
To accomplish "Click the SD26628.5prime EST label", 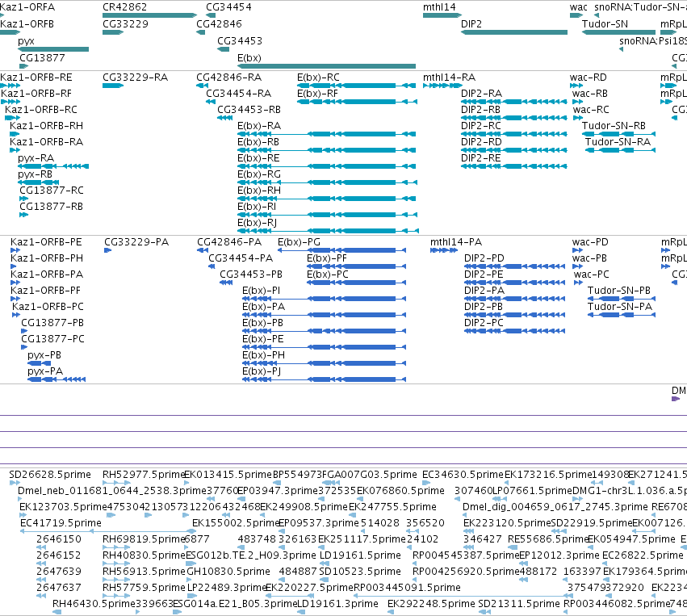I will [x=50, y=475].
